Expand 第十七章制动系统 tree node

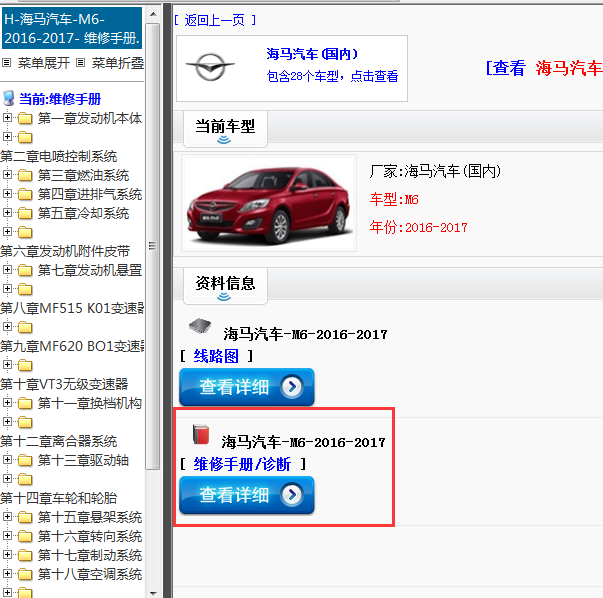coord(7,554)
